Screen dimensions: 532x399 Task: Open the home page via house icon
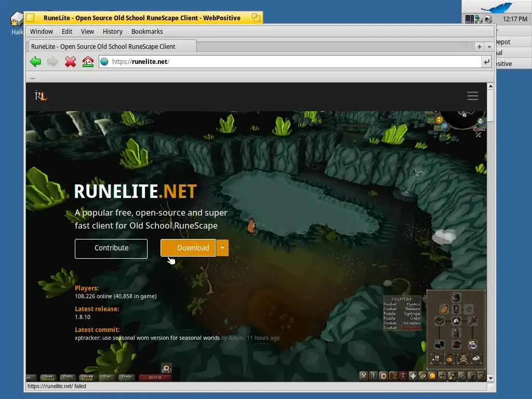point(88,62)
